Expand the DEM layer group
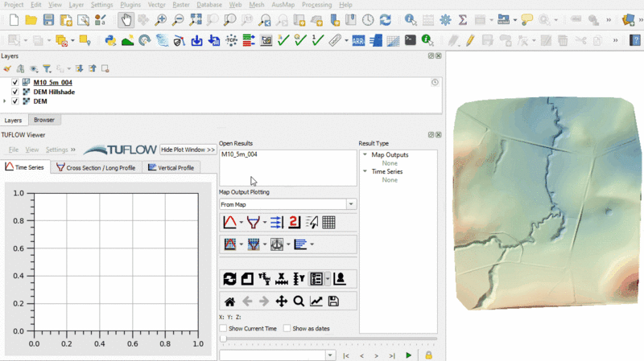This screenshot has height=361, width=644. (x=5, y=101)
